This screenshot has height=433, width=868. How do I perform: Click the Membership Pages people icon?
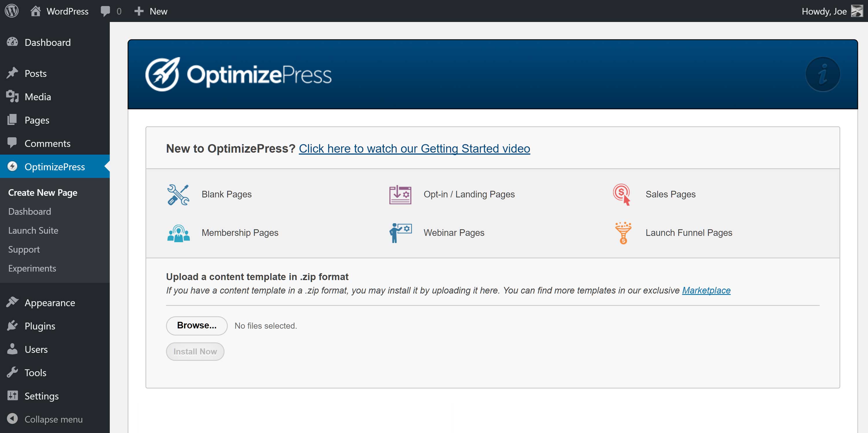[179, 233]
